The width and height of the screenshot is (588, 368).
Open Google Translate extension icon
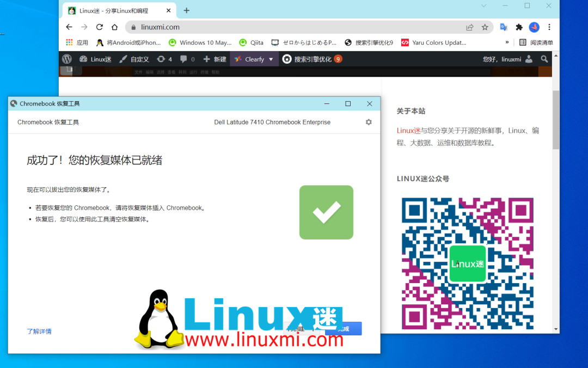(504, 27)
